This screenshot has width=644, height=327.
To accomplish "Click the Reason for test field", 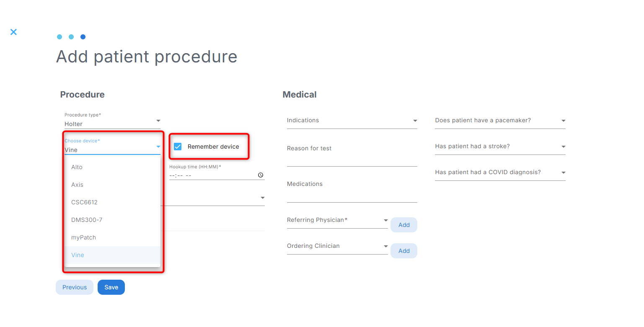I will point(352,155).
